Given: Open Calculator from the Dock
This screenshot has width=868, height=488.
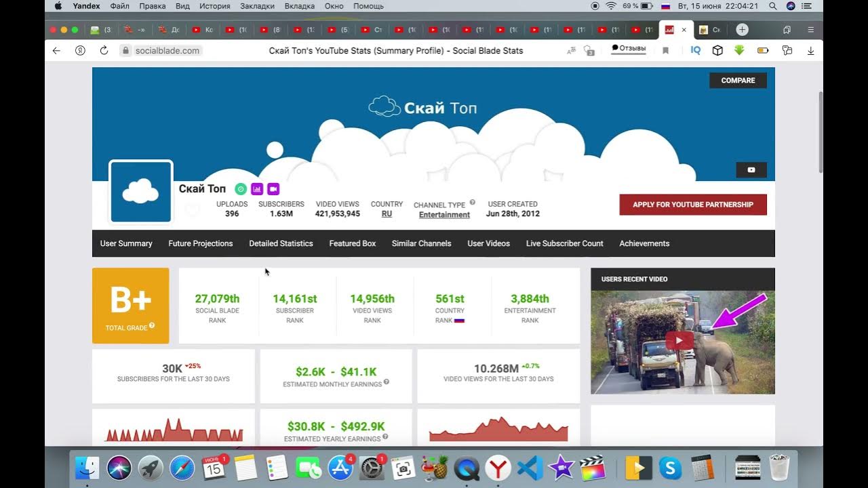Looking at the screenshot, I should coord(703,468).
